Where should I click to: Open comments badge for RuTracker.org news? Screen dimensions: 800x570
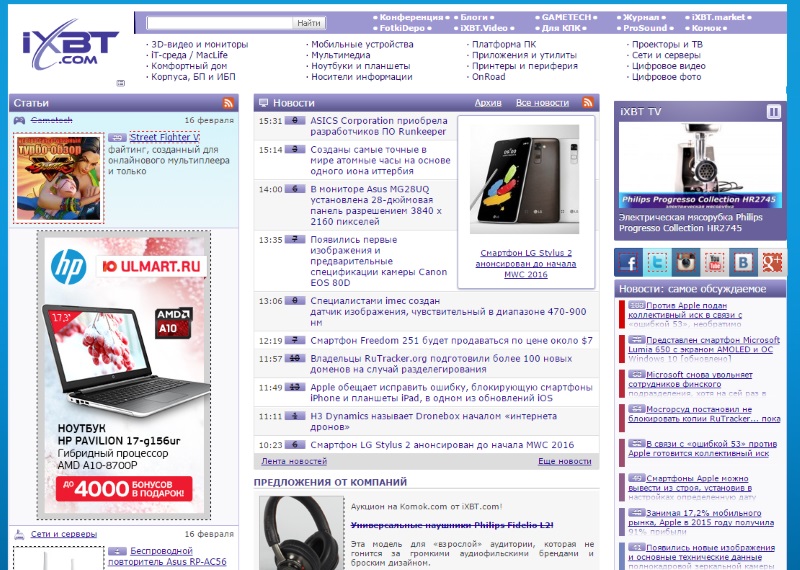294,358
